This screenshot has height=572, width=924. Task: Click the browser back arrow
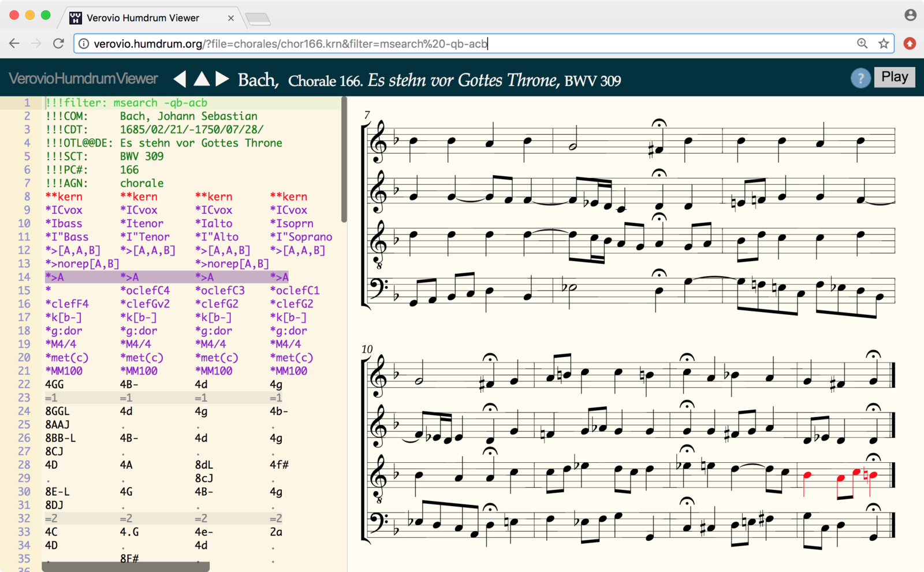[x=14, y=43]
